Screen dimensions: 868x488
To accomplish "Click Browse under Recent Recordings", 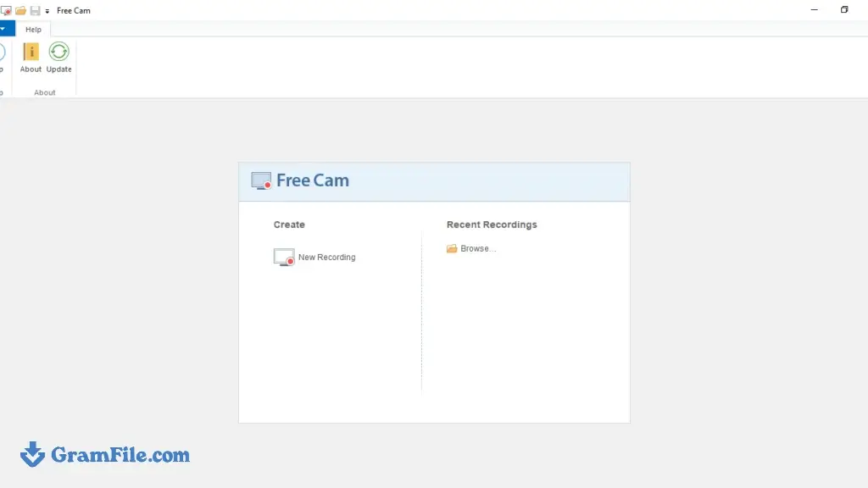I will (471, 248).
